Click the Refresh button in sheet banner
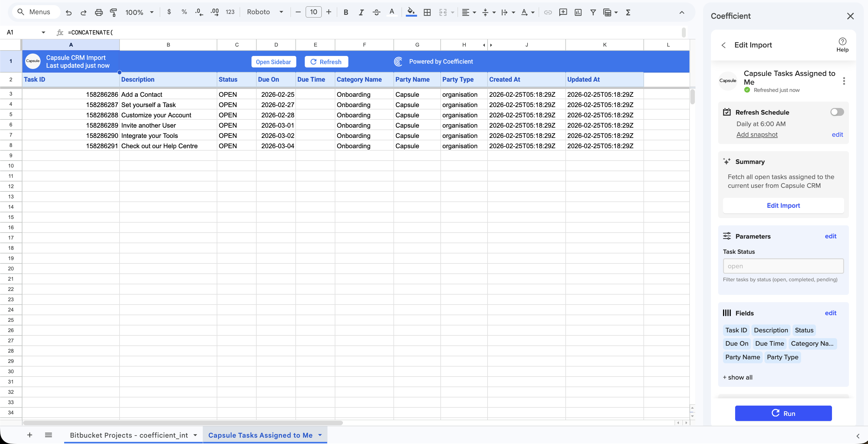This screenshot has width=868, height=444. pyautogui.click(x=326, y=62)
